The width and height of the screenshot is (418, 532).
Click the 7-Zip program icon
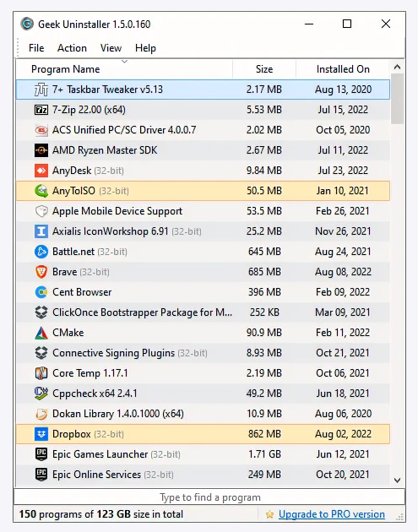(41, 110)
